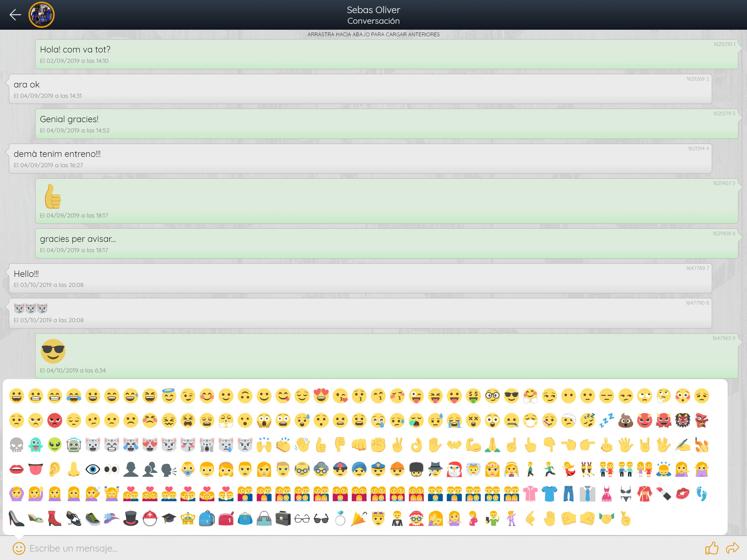Pick the folded hands prayer emoji
Screen dimensions: 747x560
[492, 445]
